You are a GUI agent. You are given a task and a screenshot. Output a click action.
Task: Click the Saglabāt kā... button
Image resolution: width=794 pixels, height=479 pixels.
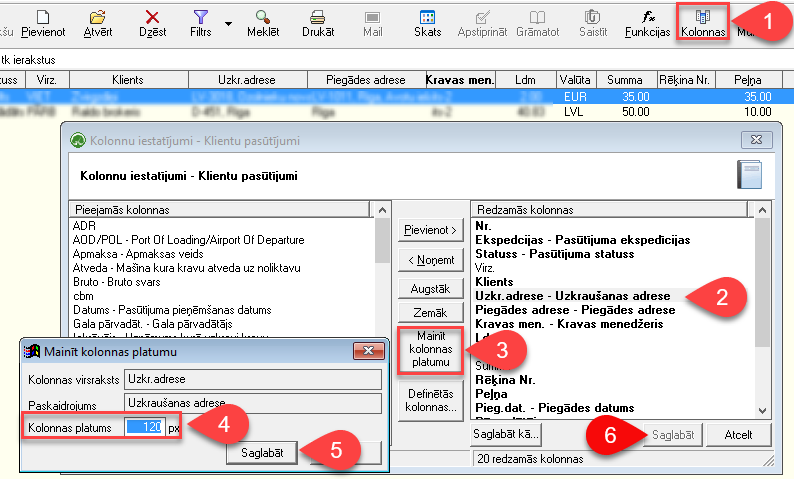506,434
